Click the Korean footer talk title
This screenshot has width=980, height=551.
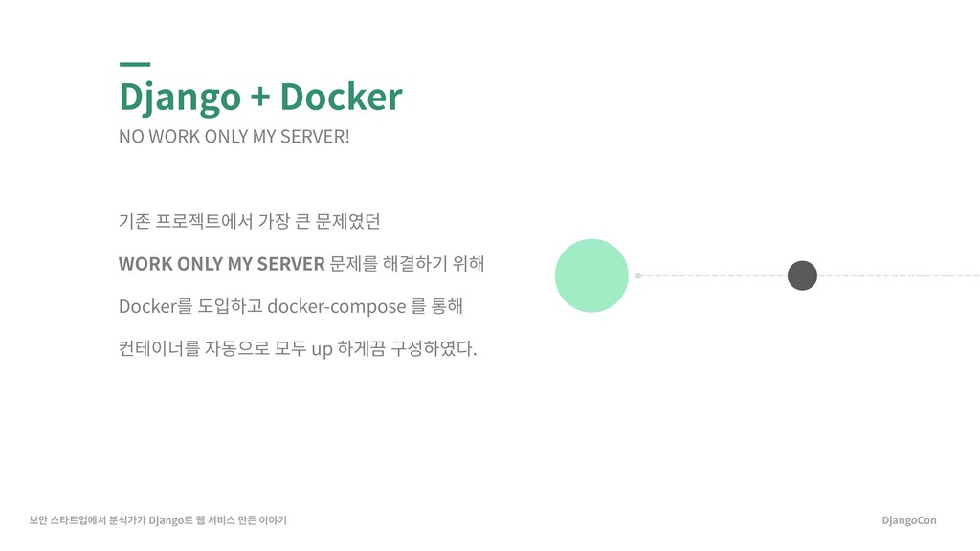pyautogui.click(x=158, y=520)
